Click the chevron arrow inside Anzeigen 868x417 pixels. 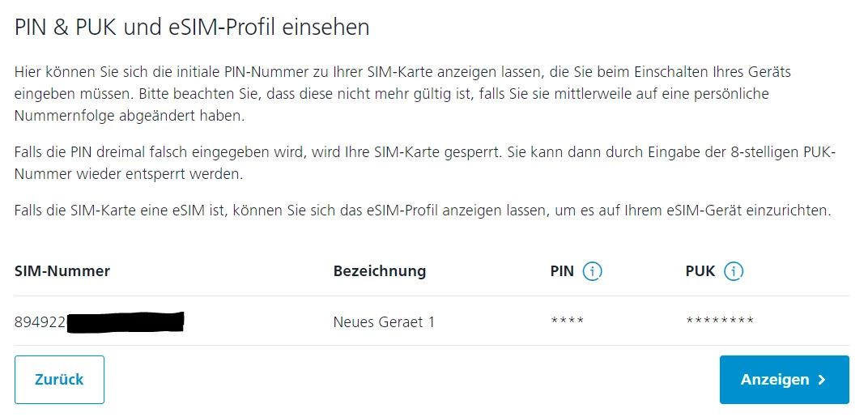822,380
